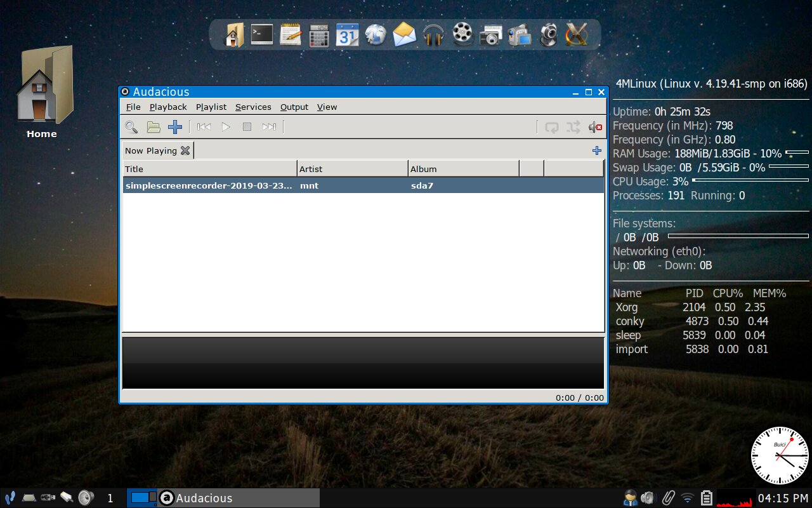Expand the View menu
This screenshot has height=508, width=812.
click(x=327, y=107)
